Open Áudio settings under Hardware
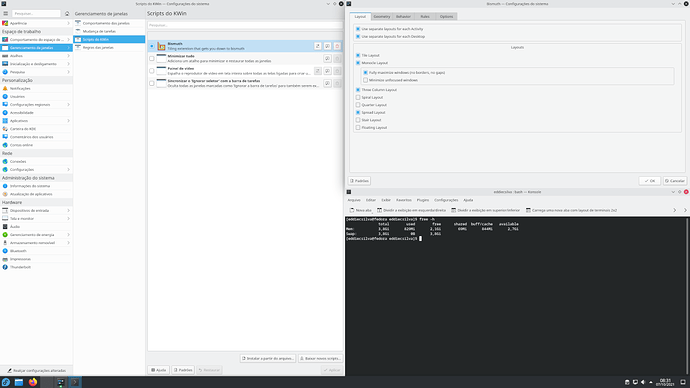 pyautogui.click(x=36, y=227)
